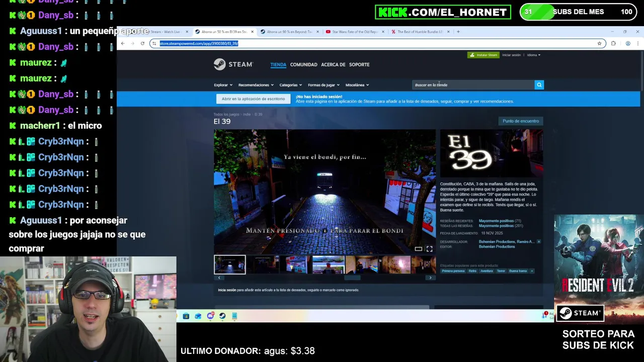Expand more tags with the plus button

pos(532,271)
